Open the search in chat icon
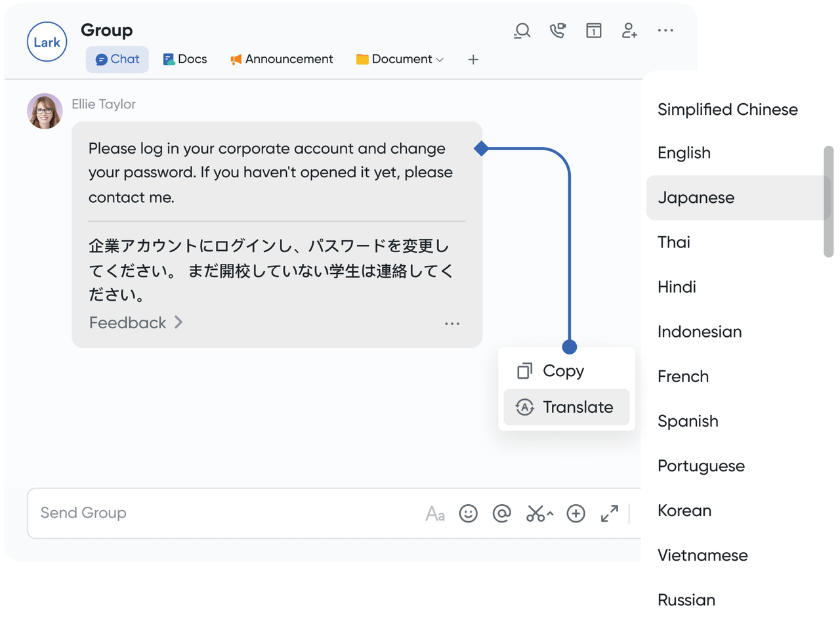Screen dimensions: 840x644 (x=522, y=31)
